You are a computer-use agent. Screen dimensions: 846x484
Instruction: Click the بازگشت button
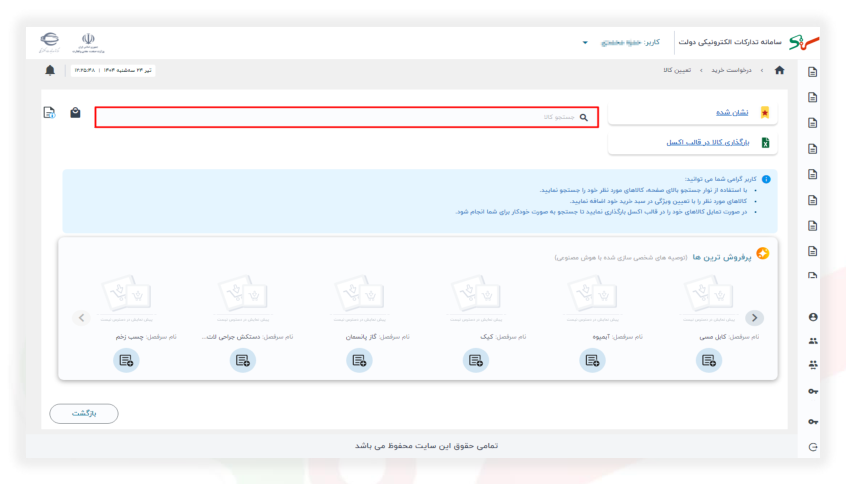pyautogui.click(x=84, y=414)
